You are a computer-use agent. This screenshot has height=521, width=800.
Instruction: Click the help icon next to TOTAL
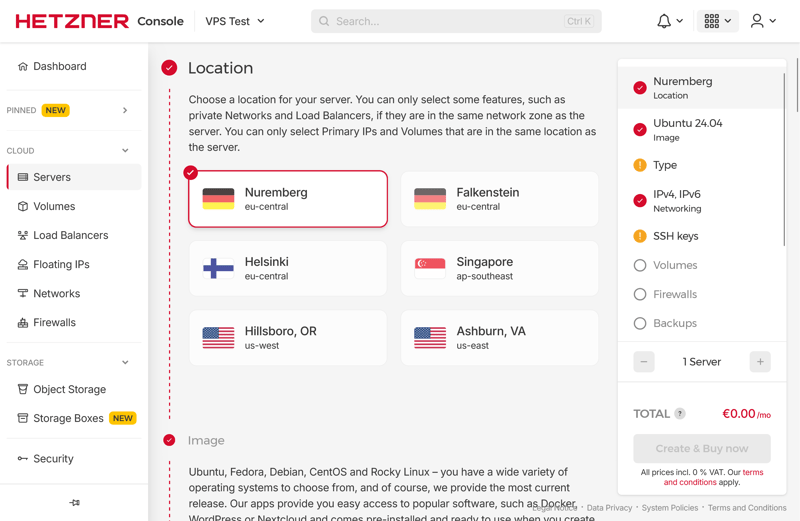click(x=680, y=413)
